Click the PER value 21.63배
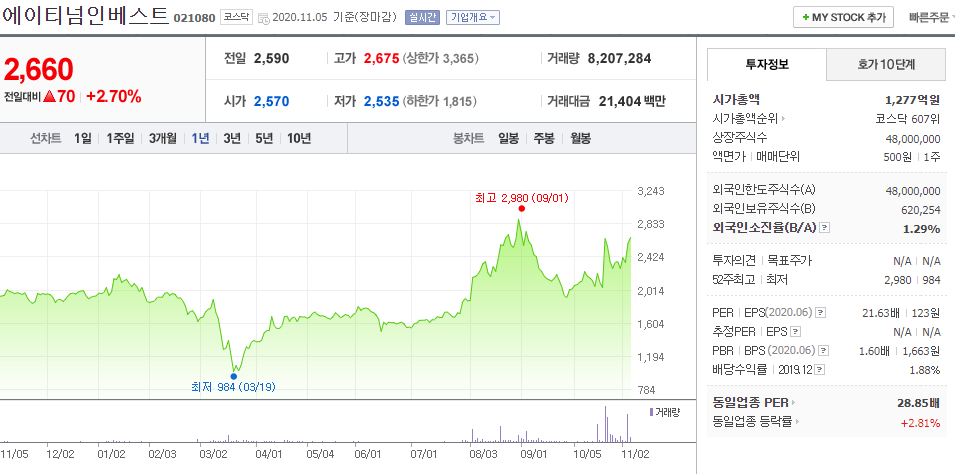955x474 pixels. 883,313
